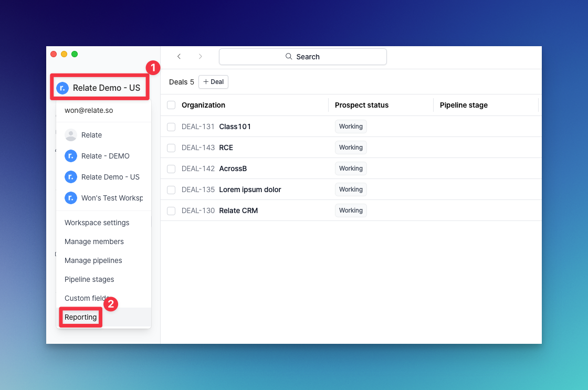Click the Prospect status column header
Viewport: 588px width, 390px height.
click(362, 105)
